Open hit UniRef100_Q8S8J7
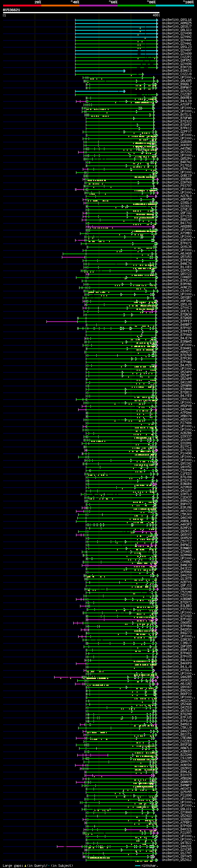Viewport: 197px width, 868px height. click(x=176, y=26)
